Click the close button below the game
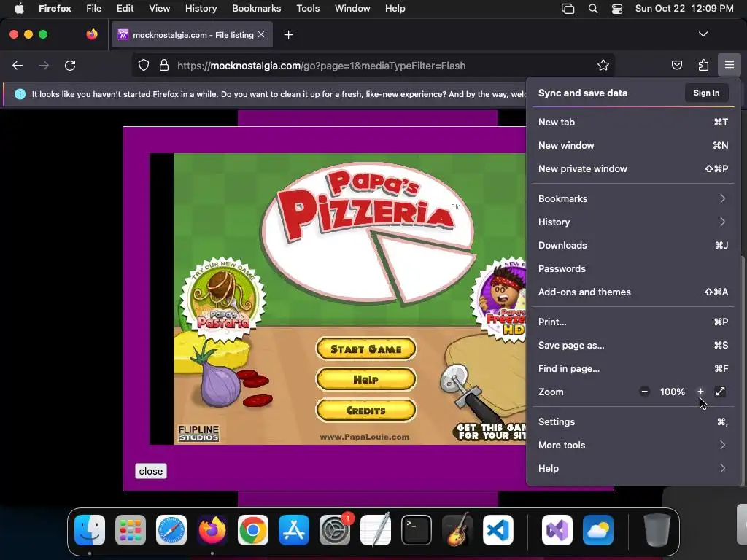 point(151,471)
